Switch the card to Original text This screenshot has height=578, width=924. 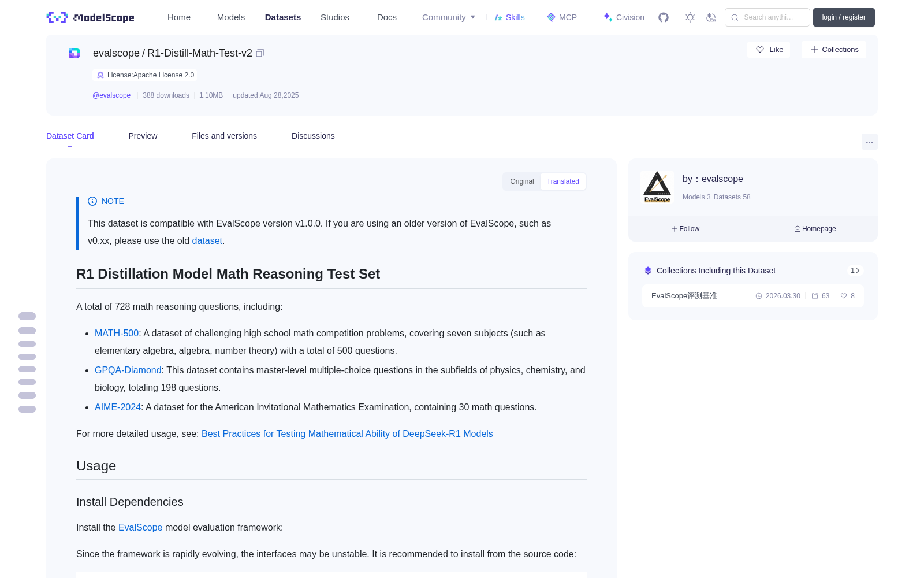[522, 181]
